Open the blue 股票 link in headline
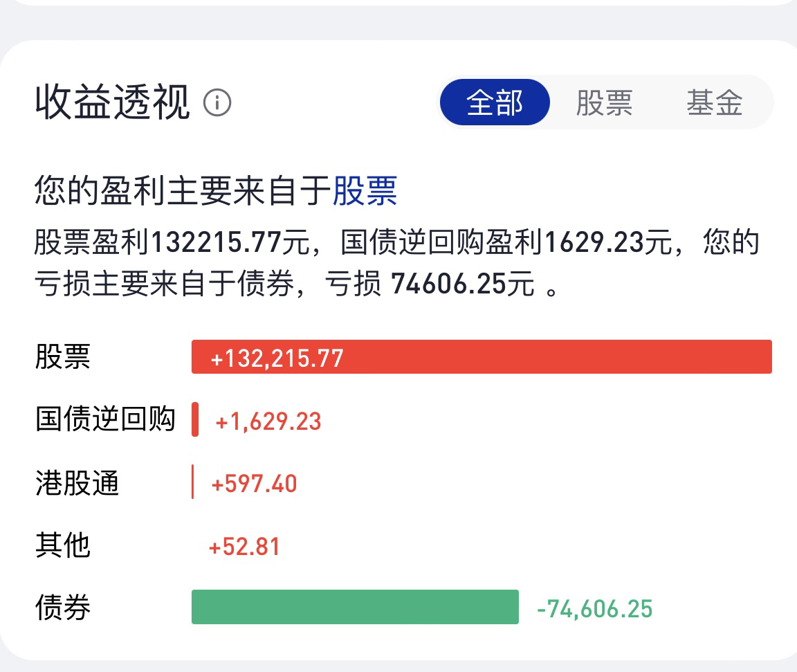Screen dimensions: 797x672 pyautogui.click(x=365, y=191)
